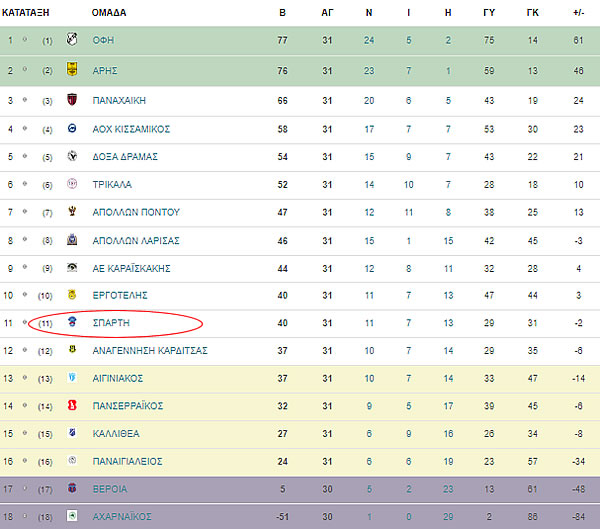This screenshot has width=600, height=529.
Task: Open the ΑΝΑΓΕΝΝΗΣΗ ΚΑΡΔΙΤΣΑΣ team link
Action: pyautogui.click(x=150, y=351)
